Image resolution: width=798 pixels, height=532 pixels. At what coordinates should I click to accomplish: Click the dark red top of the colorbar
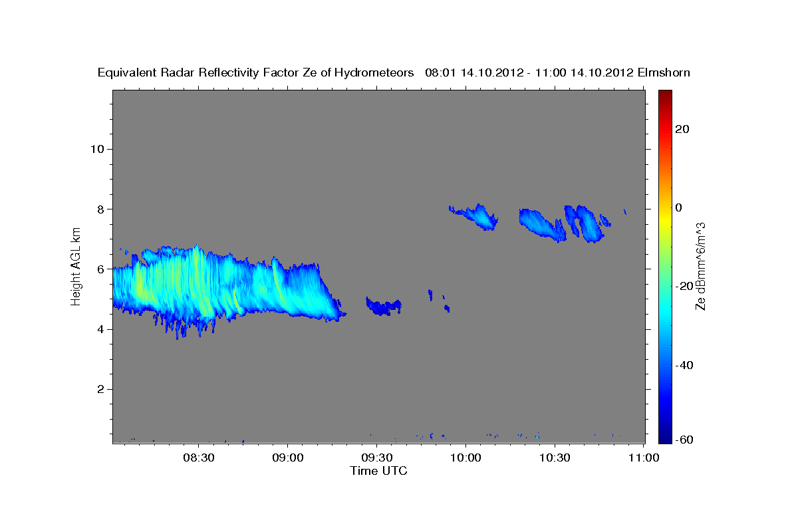coord(665,95)
